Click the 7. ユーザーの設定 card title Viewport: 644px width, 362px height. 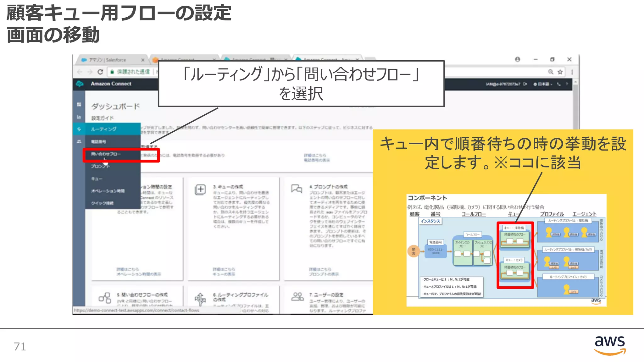(326, 295)
